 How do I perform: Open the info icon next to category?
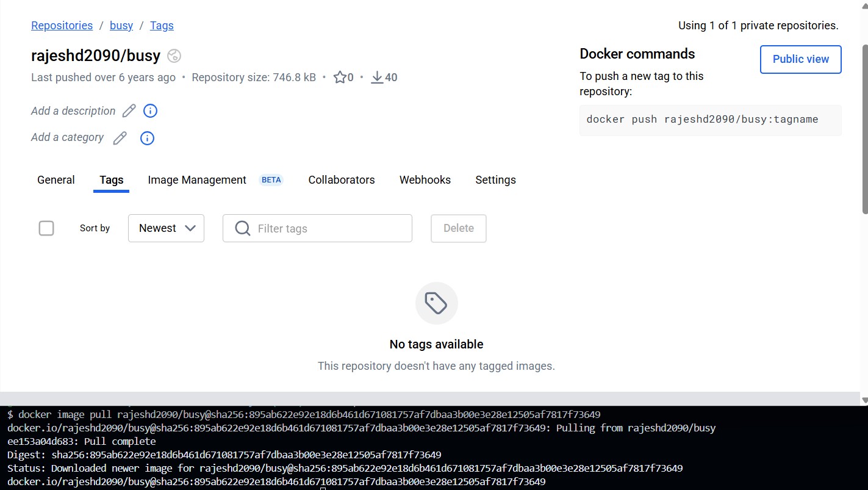click(147, 138)
